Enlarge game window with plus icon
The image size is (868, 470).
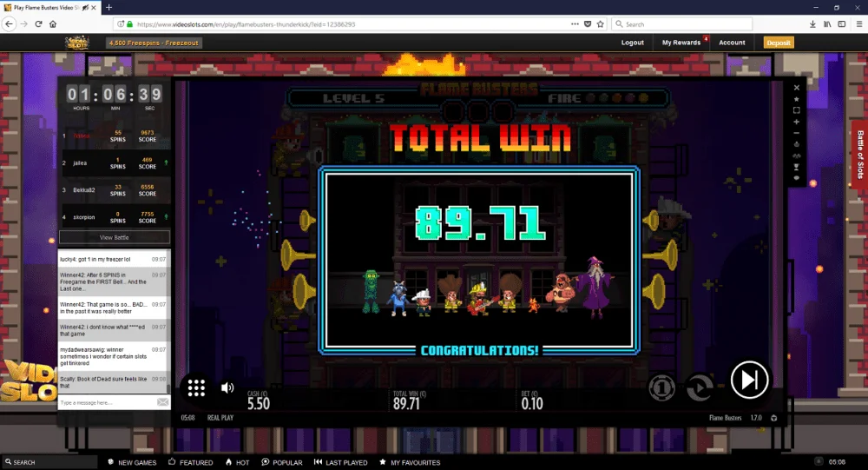797,122
